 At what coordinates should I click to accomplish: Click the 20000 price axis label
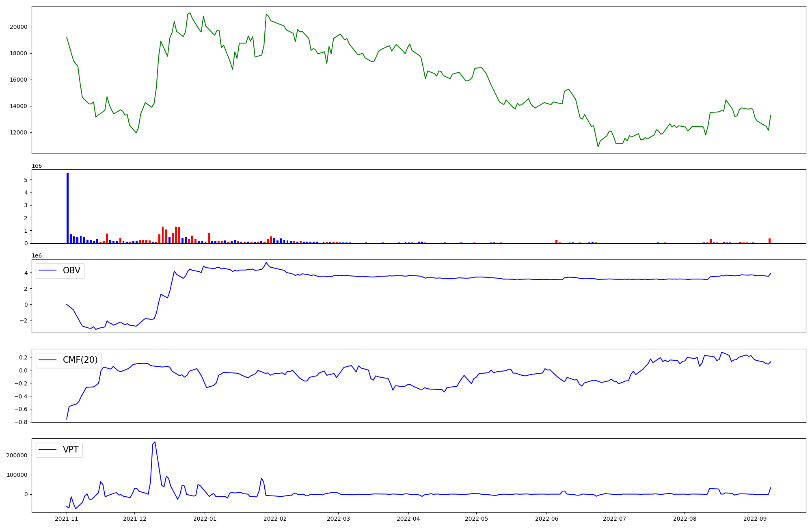point(19,27)
